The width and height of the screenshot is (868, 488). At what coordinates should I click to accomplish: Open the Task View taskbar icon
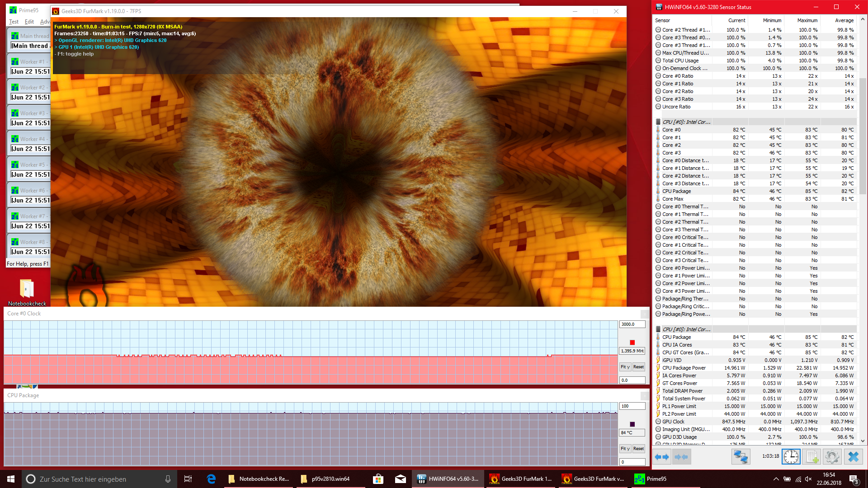coord(188,479)
